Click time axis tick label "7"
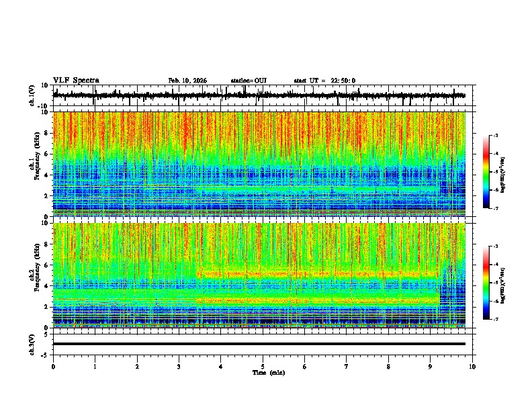The image size is (532, 411). click(347, 367)
